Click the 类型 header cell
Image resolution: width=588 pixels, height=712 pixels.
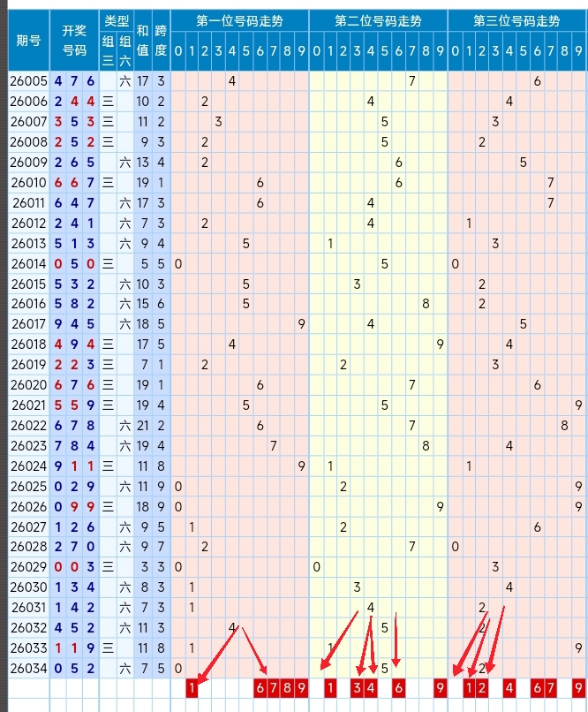point(117,21)
